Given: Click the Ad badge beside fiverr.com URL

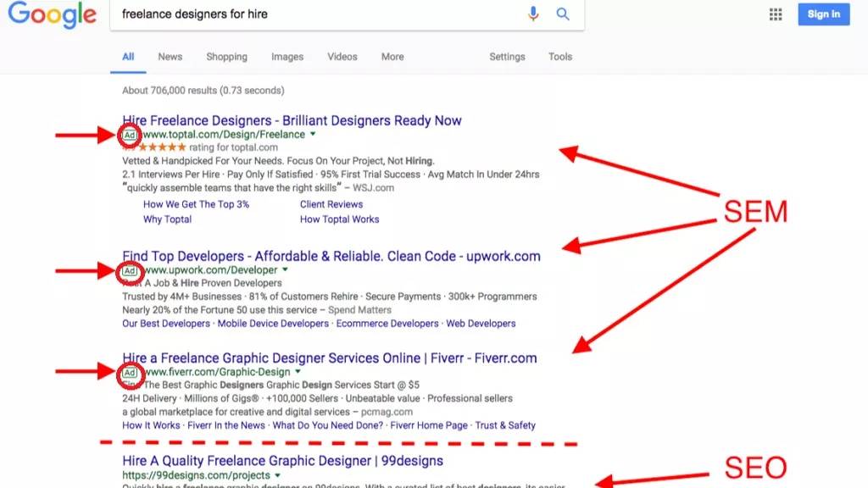Looking at the screenshot, I should 130,373.
